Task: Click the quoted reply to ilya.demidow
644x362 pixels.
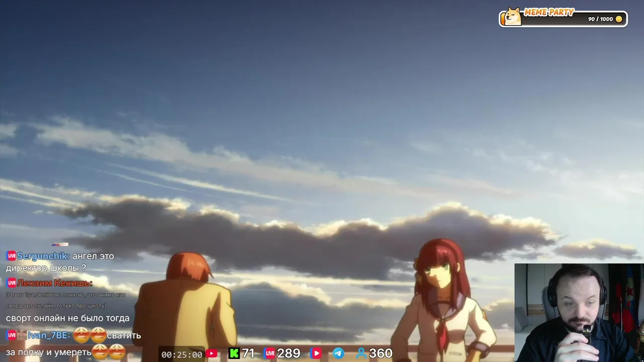Action: [66, 300]
